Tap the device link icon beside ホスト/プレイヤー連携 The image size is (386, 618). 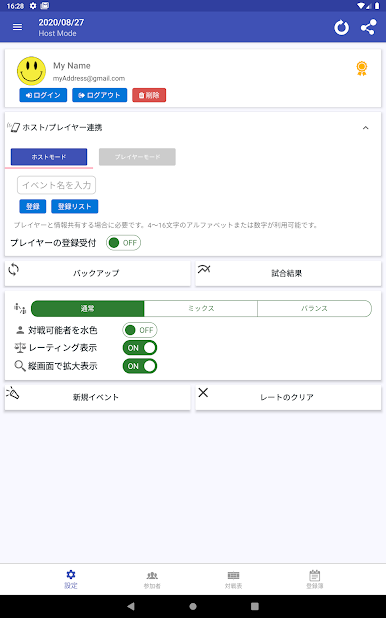click(x=14, y=127)
